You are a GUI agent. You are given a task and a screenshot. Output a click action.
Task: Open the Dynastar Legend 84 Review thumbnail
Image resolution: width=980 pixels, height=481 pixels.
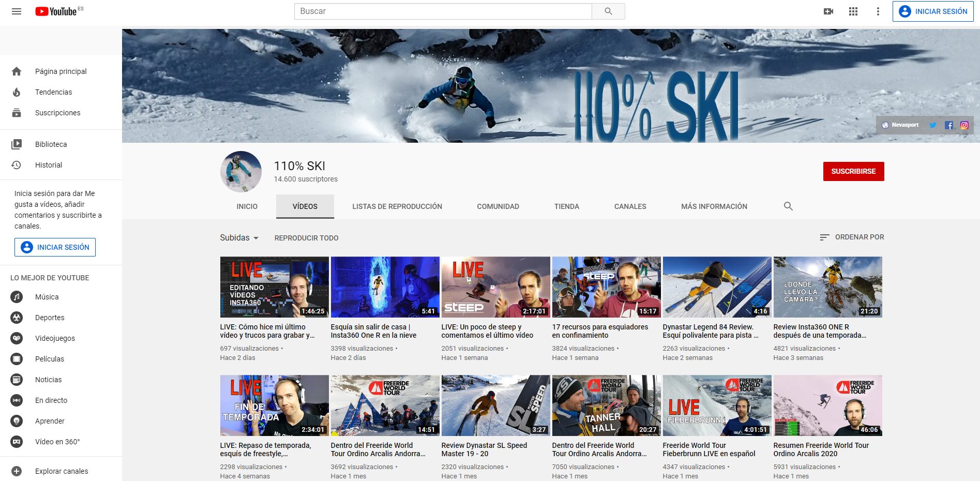717,287
